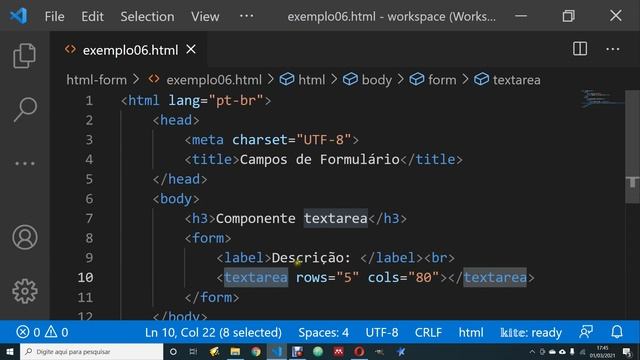Viewport: 640px width, 360px height.
Task: Open Cortana circle icon in taskbar
Action: tap(173, 351)
